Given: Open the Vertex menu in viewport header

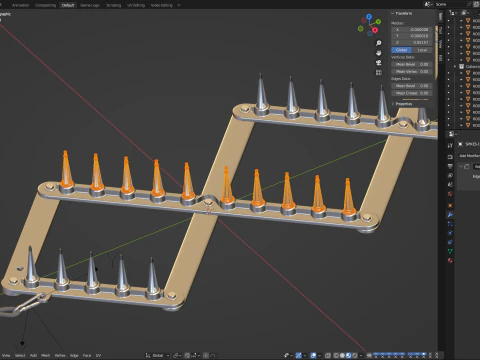Looking at the screenshot, I should click(60, 355).
